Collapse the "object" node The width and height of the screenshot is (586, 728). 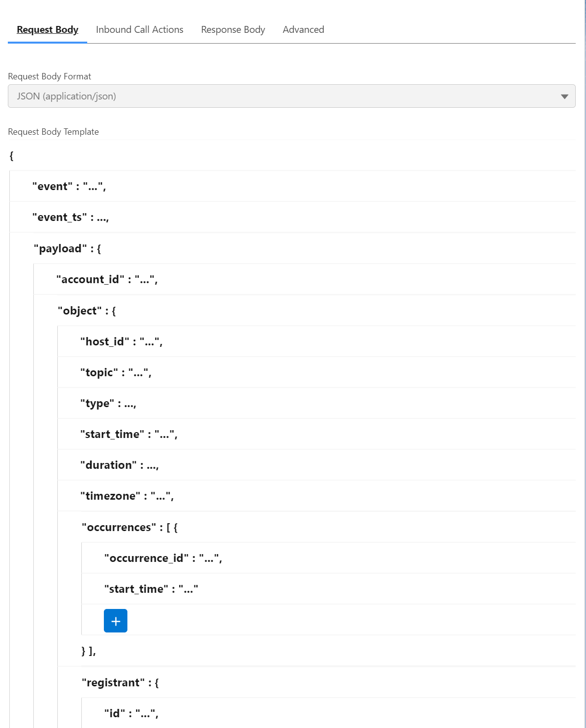pyautogui.click(x=87, y=311)
